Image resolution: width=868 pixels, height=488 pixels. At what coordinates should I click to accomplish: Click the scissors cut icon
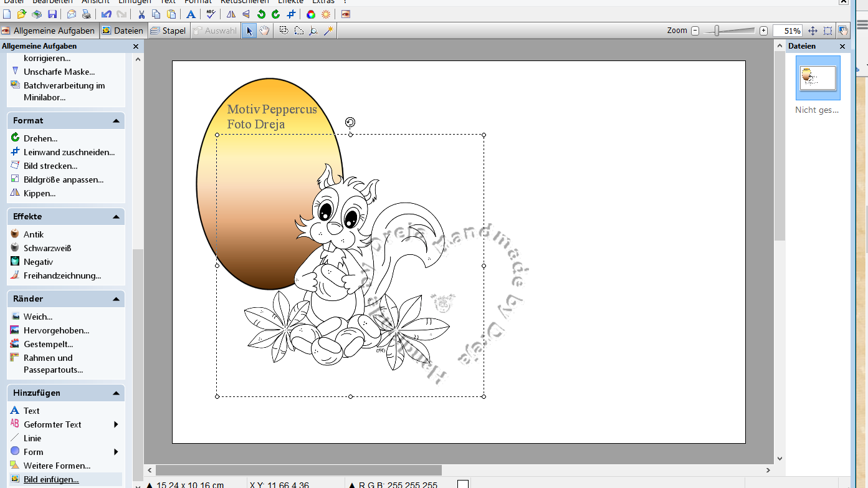click(x=141, y=14)
